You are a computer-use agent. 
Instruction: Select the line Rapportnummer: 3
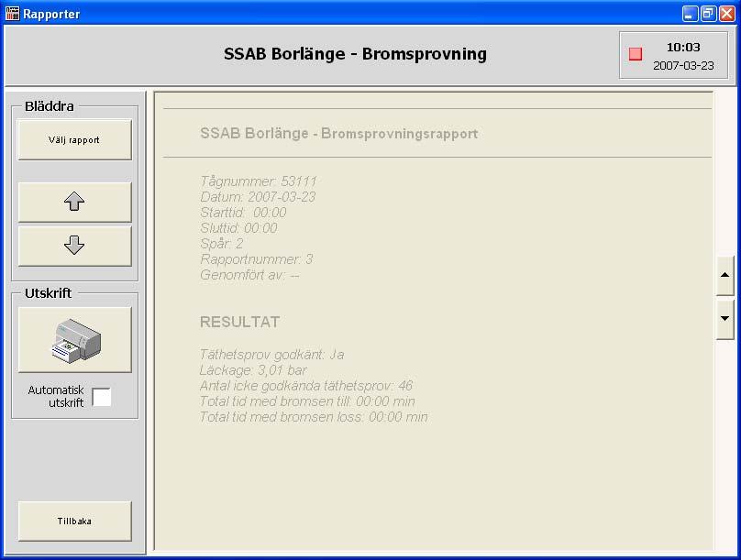click(256, 259)
